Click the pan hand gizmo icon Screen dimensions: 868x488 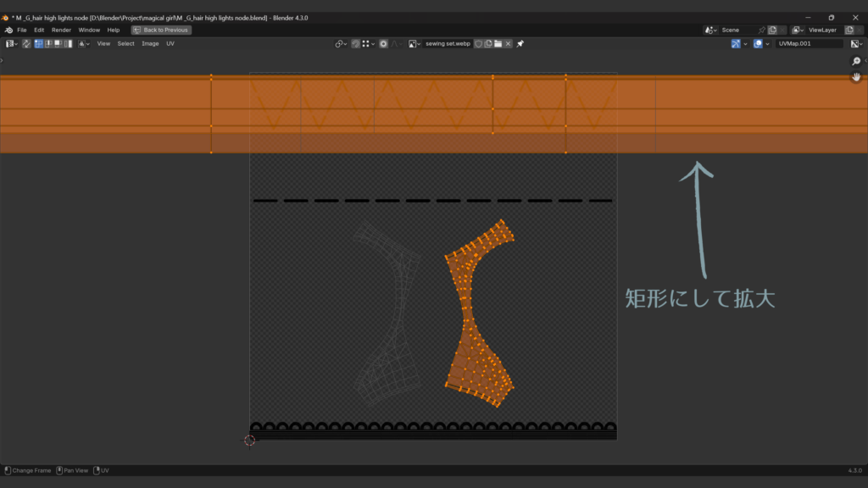point(856,77)
